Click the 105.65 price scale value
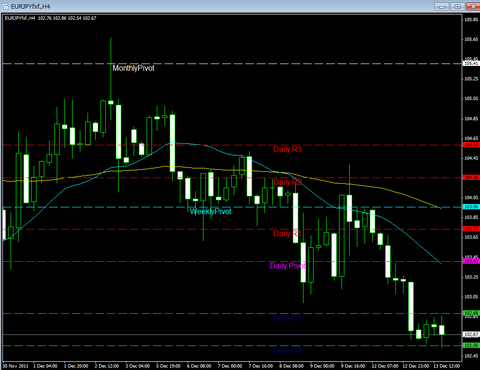The width and height of the screenshot is (480, 370). [x=471, y=39]
